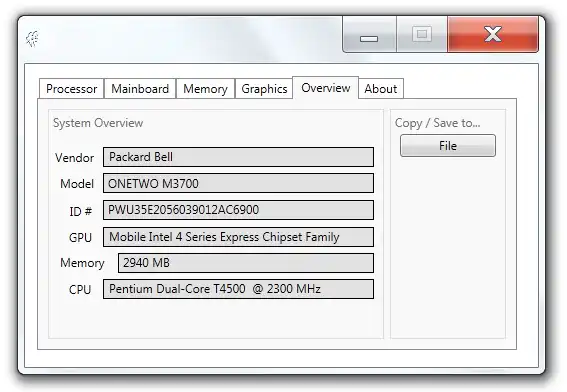Select the Model field ONETWO M3700

pyautogui.click(x=238, y=183)
